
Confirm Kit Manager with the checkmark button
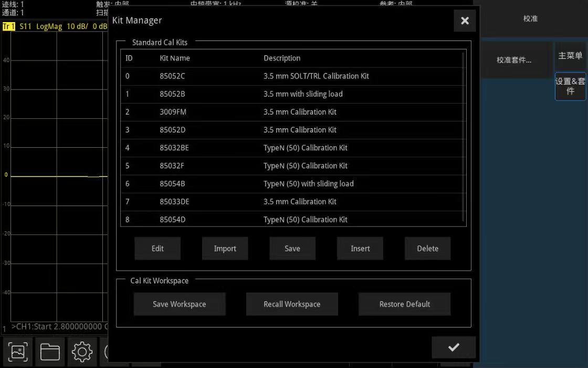454,347
